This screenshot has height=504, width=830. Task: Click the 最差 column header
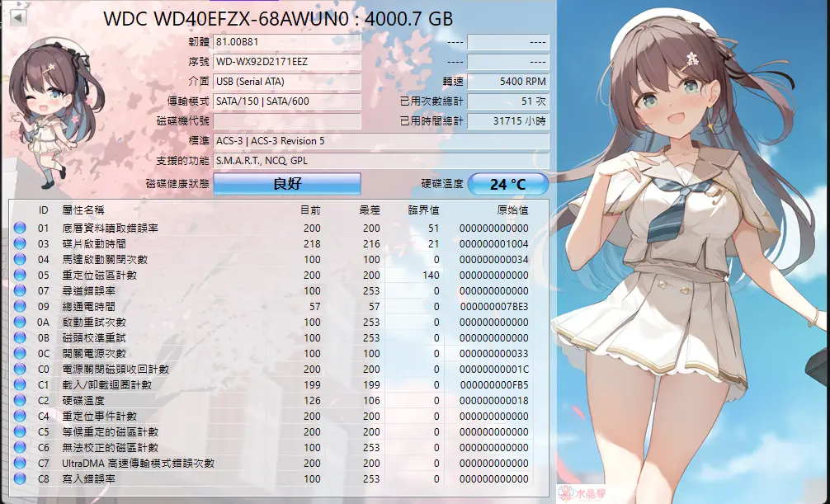click(370, 210)
